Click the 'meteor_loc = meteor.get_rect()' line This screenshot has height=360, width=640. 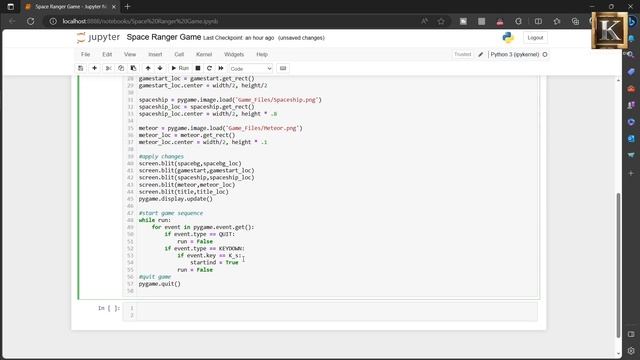coord(187,135)
